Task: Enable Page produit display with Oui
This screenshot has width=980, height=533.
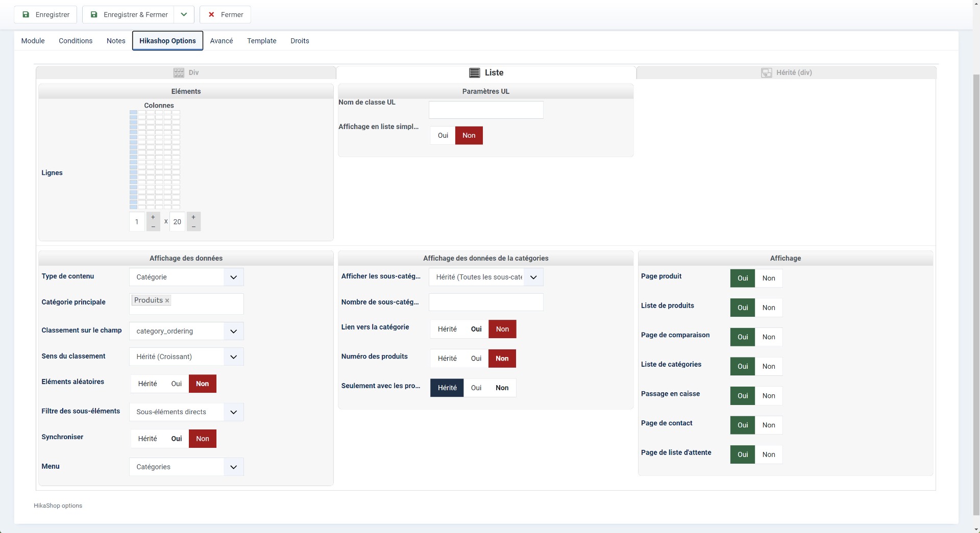Action: 743,278
